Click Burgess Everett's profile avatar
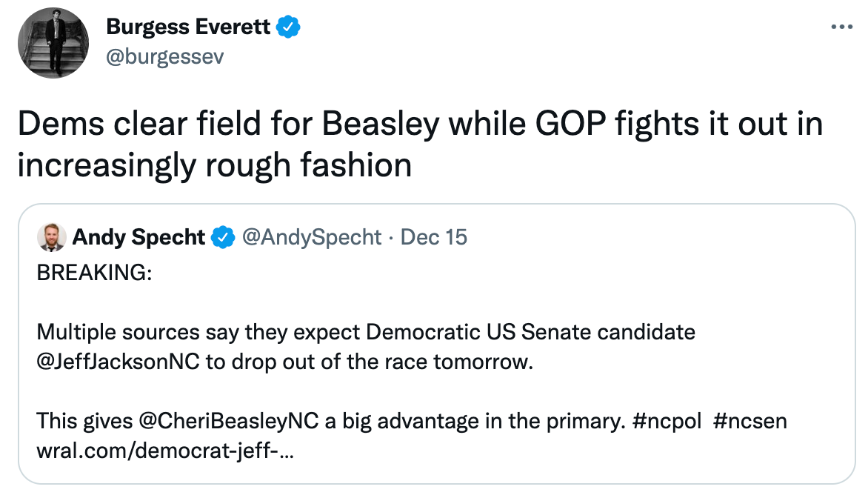This screenshot has width=868, height=498. tap(53, 43)
